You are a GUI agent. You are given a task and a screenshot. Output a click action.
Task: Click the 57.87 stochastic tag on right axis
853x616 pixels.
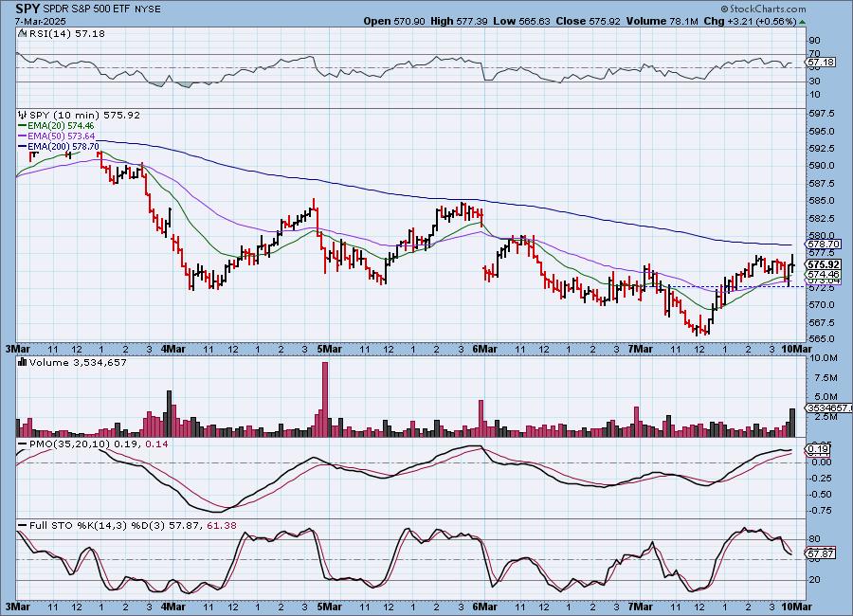point(821,554)
